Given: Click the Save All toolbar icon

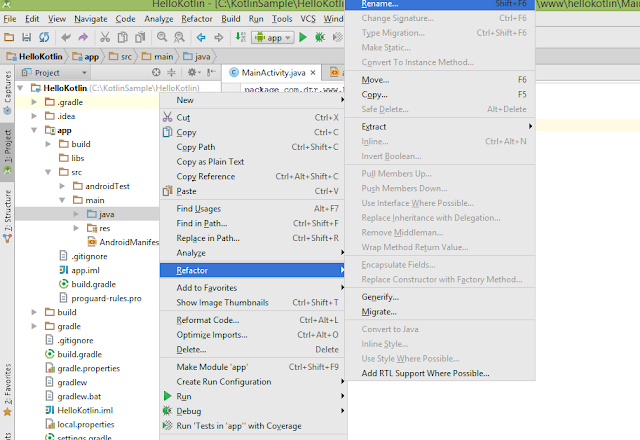Looking at the screenshot, I should (x=27, y=38).
